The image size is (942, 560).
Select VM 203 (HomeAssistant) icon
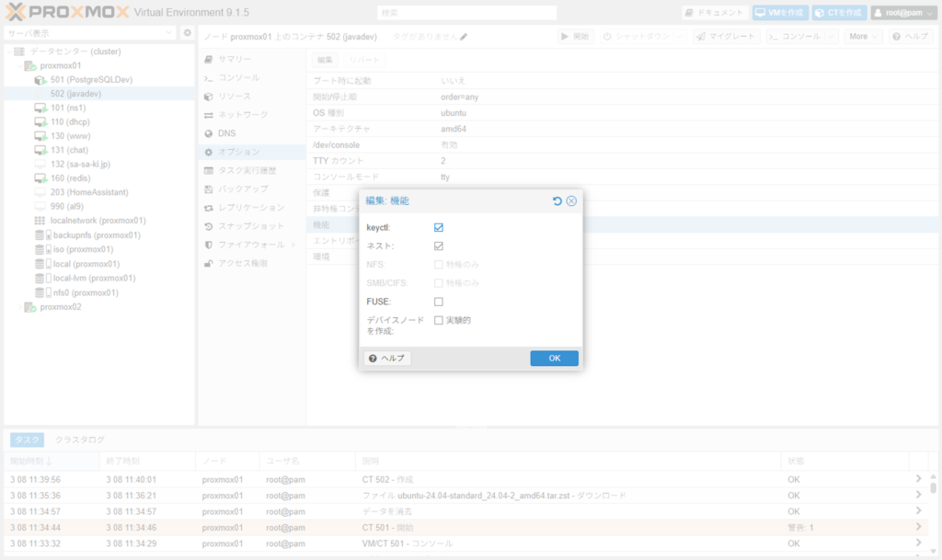click(40, 193)
